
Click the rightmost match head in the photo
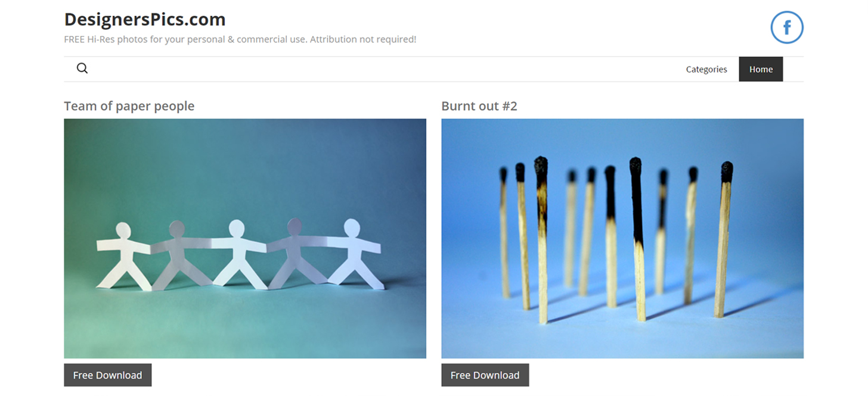(x=727, y=172)
